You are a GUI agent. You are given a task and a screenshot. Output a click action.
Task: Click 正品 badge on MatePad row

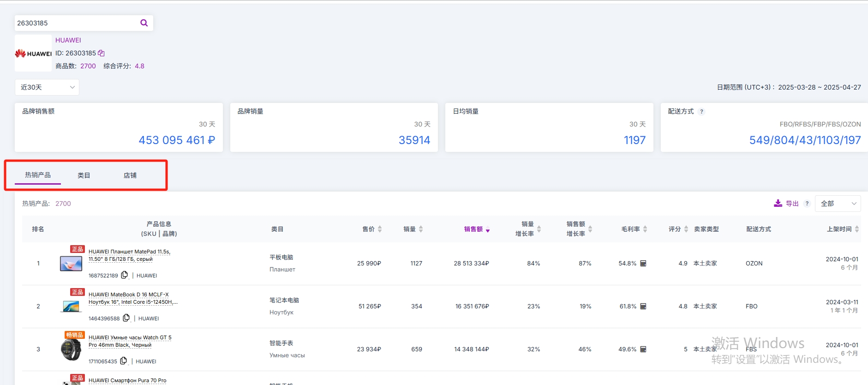(x=77, y=249)
